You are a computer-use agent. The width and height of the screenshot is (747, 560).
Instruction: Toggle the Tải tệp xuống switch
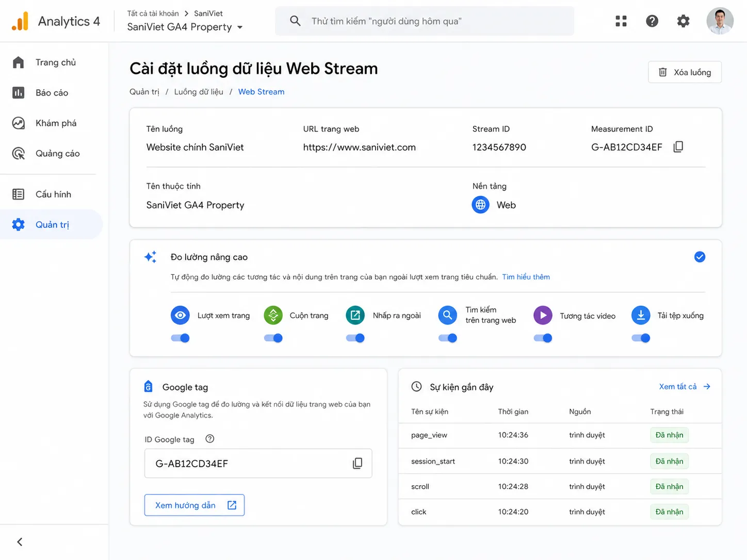(x=641, y=338)
